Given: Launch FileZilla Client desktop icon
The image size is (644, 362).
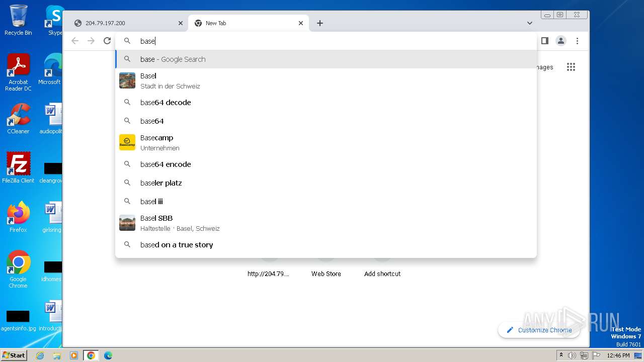Looking at the screenshot, I should click(x=18, y=167).
